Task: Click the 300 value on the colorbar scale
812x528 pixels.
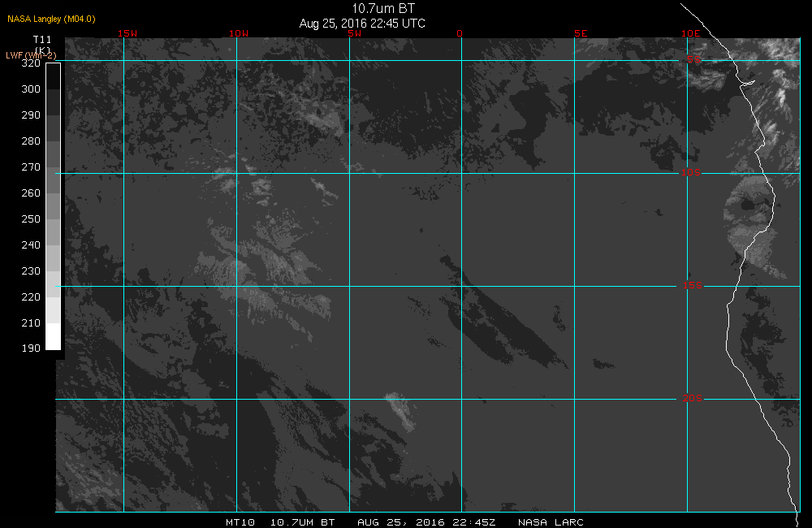Action: pos(31,89)
